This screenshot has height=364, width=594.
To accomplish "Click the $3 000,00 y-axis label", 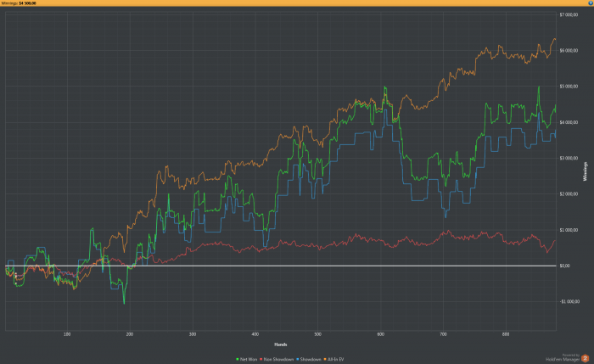I will (x=569, y=158).
